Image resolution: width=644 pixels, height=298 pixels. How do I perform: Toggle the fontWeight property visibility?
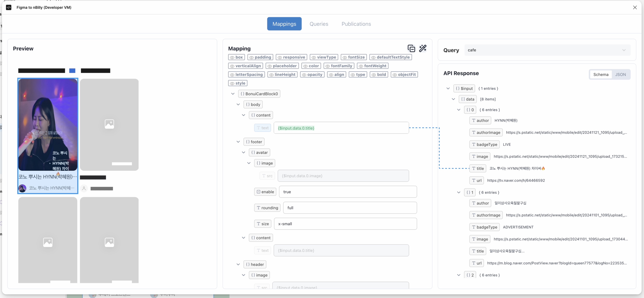(372, 66)
